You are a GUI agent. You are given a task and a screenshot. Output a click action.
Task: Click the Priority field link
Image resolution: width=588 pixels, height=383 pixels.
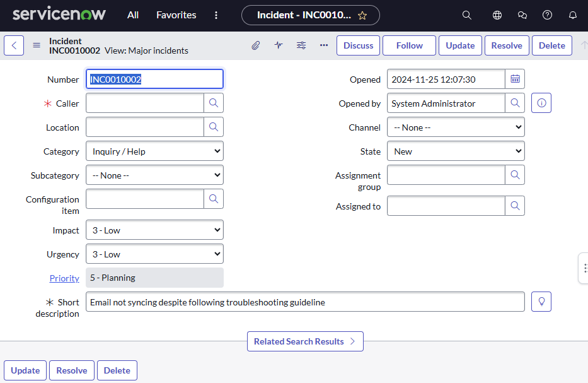point(64,278)
